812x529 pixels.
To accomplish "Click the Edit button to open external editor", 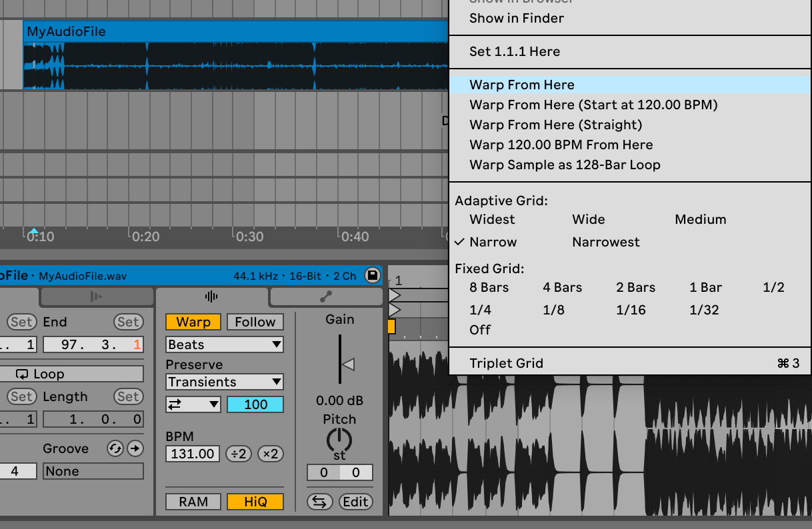I will coord(355,502).
